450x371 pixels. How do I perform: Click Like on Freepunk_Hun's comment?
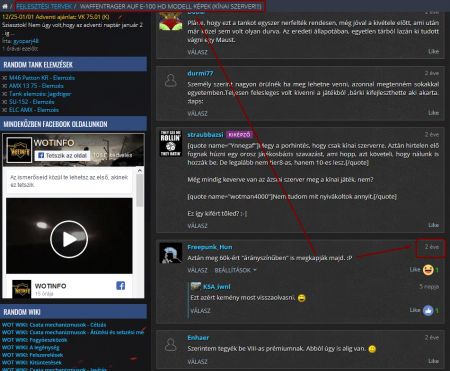415,269
